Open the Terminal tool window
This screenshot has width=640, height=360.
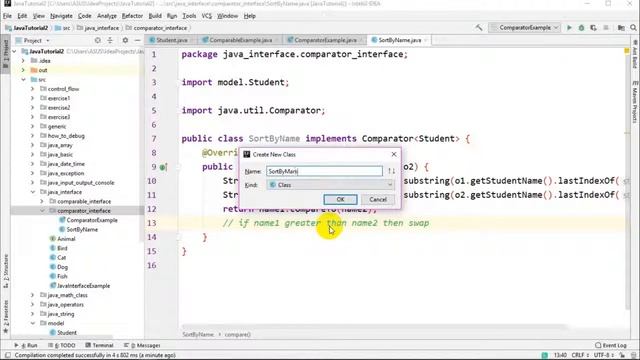(x=99, y=345)
